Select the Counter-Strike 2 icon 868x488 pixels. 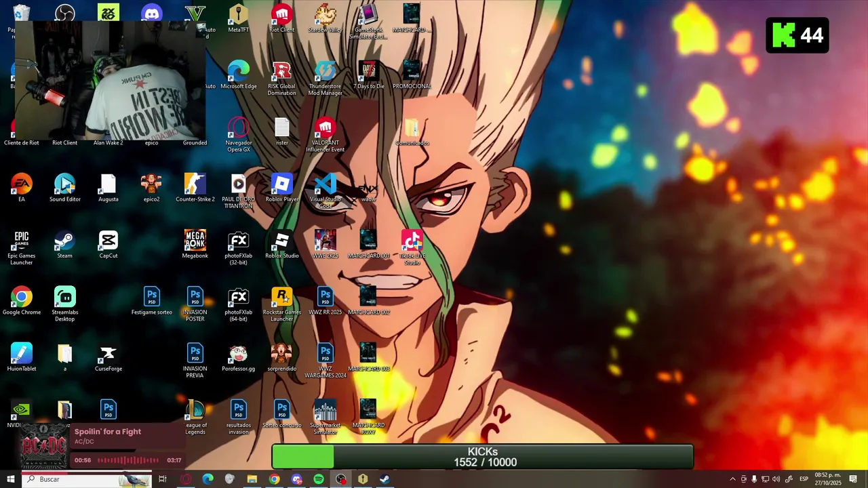coord(195,188)
